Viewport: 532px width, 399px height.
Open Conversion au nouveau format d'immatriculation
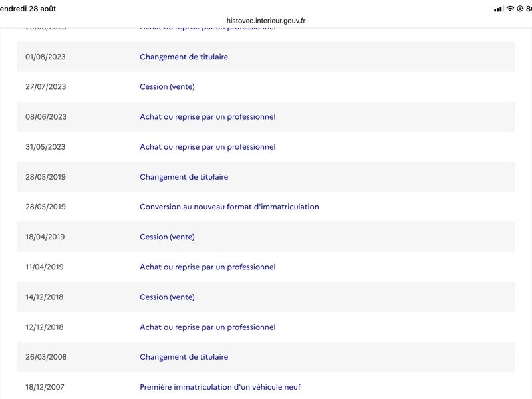pyautogui.click(x=229, y=207)
